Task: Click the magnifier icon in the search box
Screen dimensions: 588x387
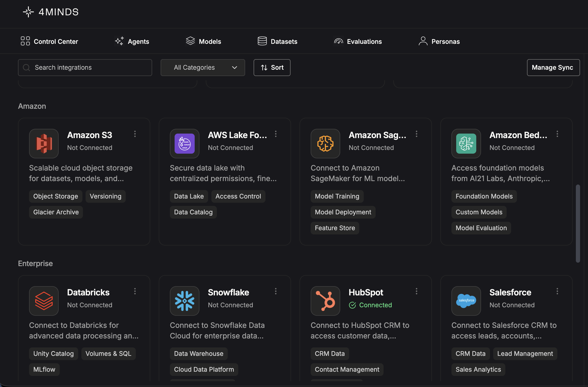Action: [x=26, y=68]
